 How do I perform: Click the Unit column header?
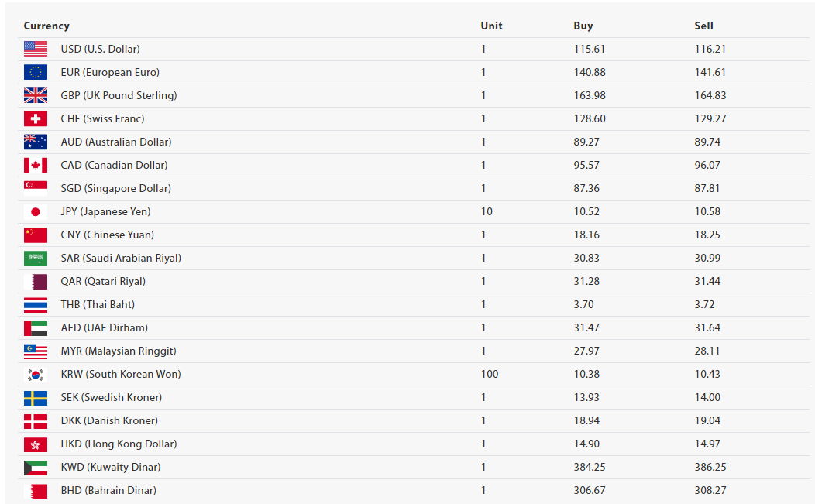pos(491,26)
